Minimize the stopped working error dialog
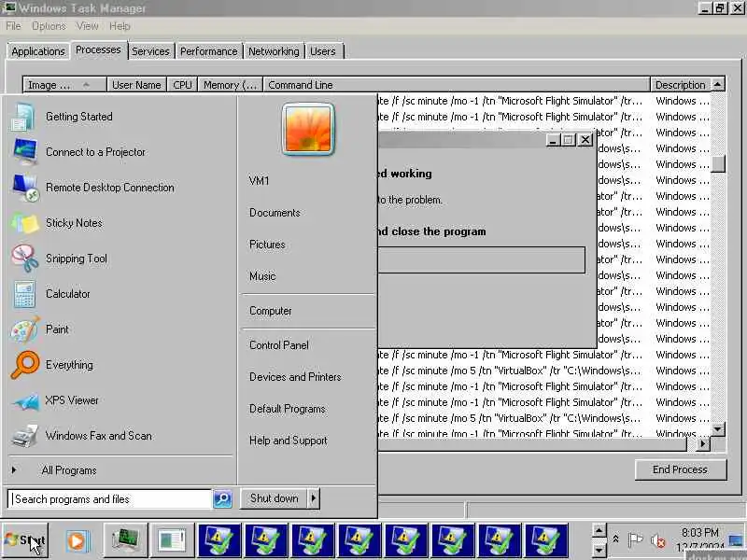Viewport: 747px width, 560px height. [x=553, y=139]
